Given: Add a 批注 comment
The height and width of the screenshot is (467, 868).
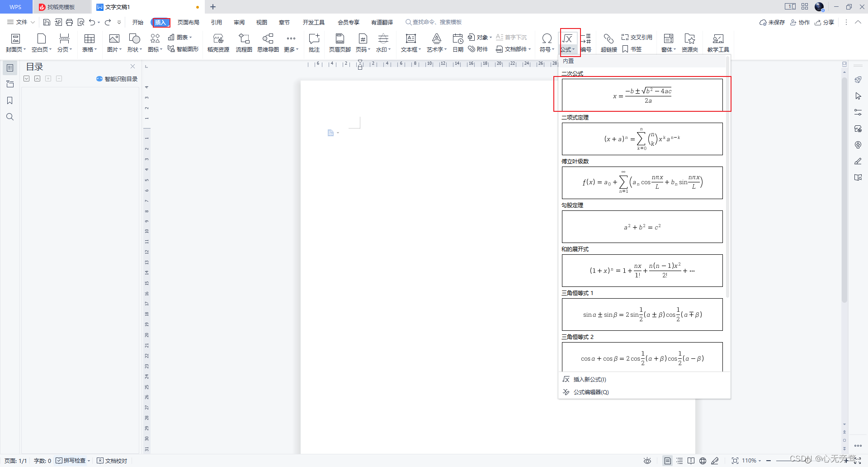Looking at the screenshot, I should coord(314,43).
